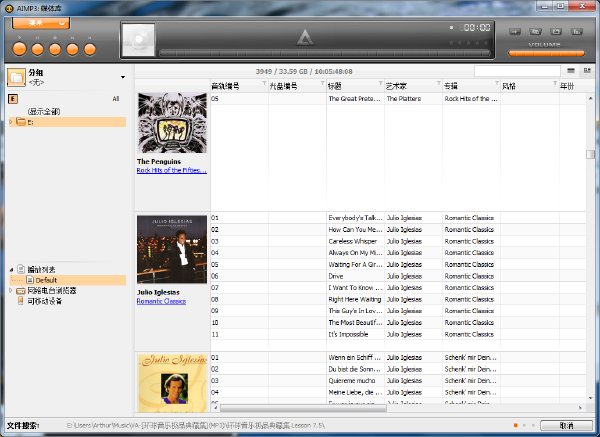Click the Romantic Classics album cover thumbnail
Screen dimensions: 600x437
172,249
